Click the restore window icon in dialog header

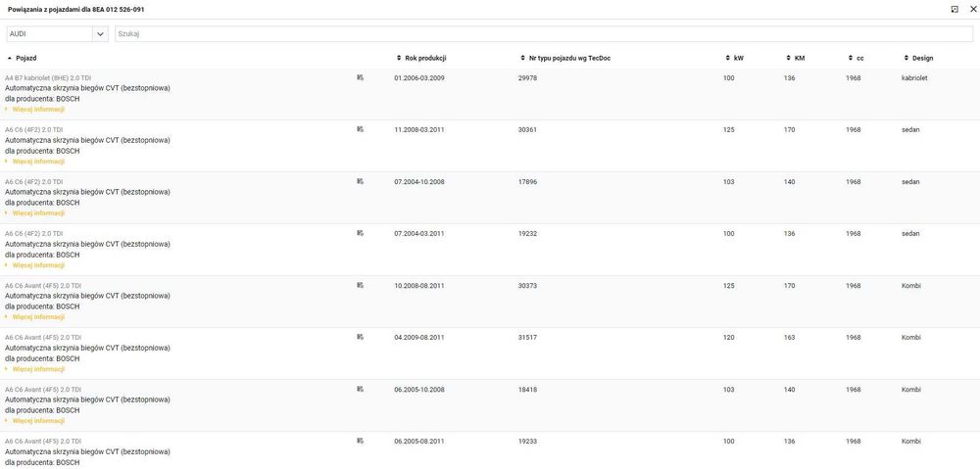coord(955,9)
